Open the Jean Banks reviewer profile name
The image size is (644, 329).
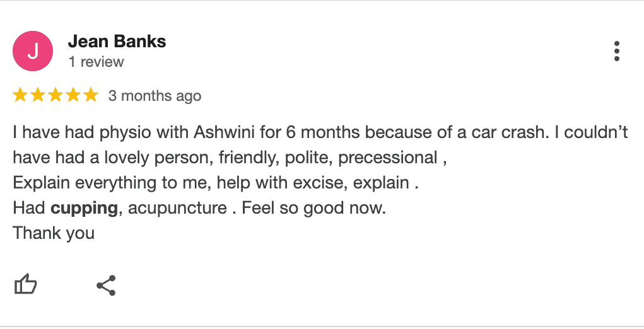(117, 42)
